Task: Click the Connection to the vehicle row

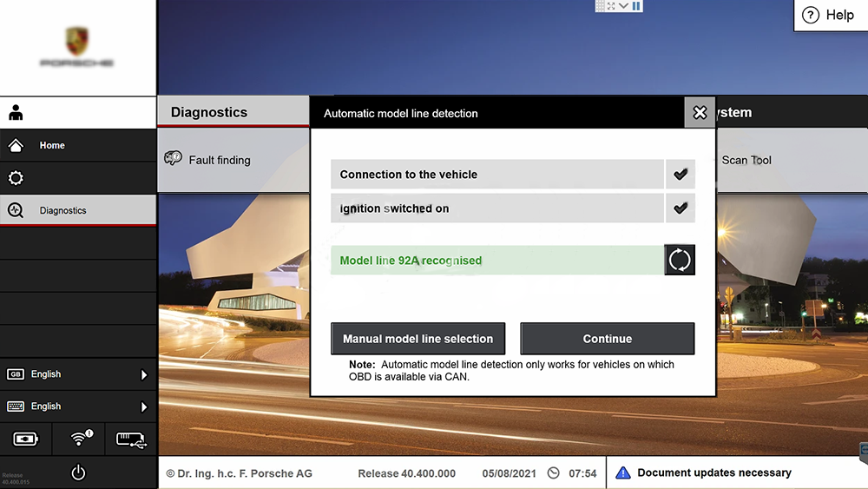Action: (513, 174)
